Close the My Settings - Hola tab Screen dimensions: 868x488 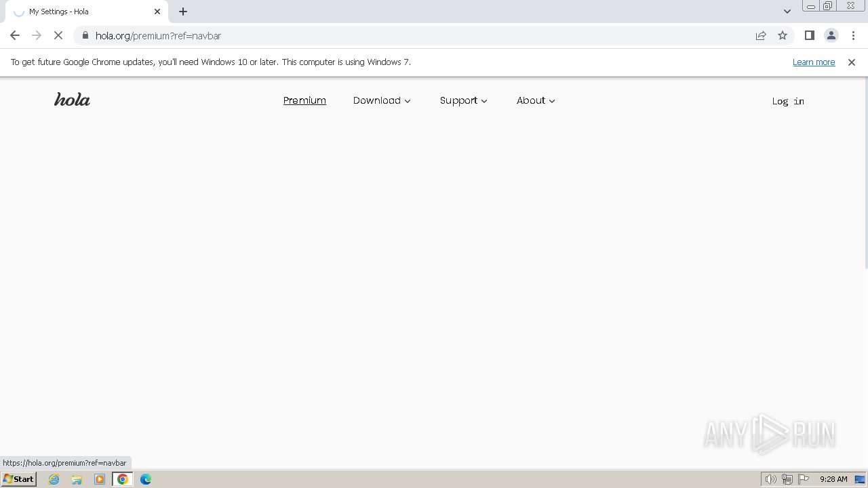(157, 12)
